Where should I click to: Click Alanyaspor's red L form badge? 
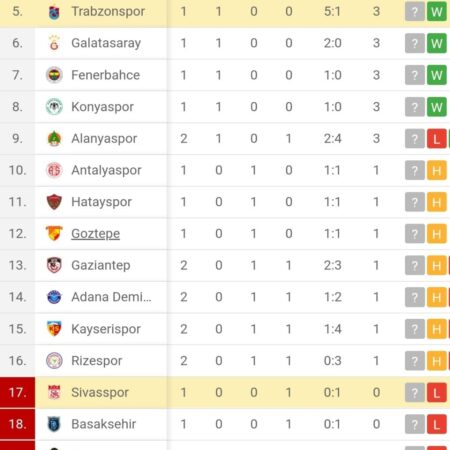(437, 138)
